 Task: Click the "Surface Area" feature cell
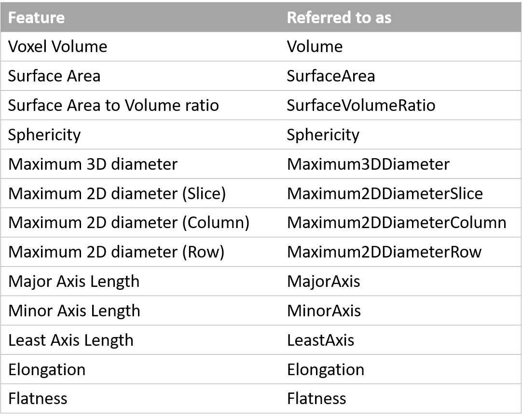55,76
